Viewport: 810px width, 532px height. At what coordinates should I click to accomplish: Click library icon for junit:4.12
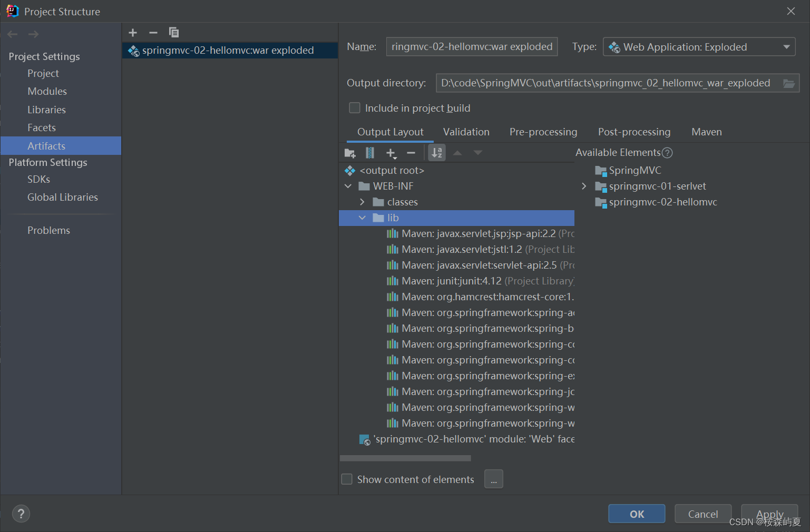[x=393, y=281]
